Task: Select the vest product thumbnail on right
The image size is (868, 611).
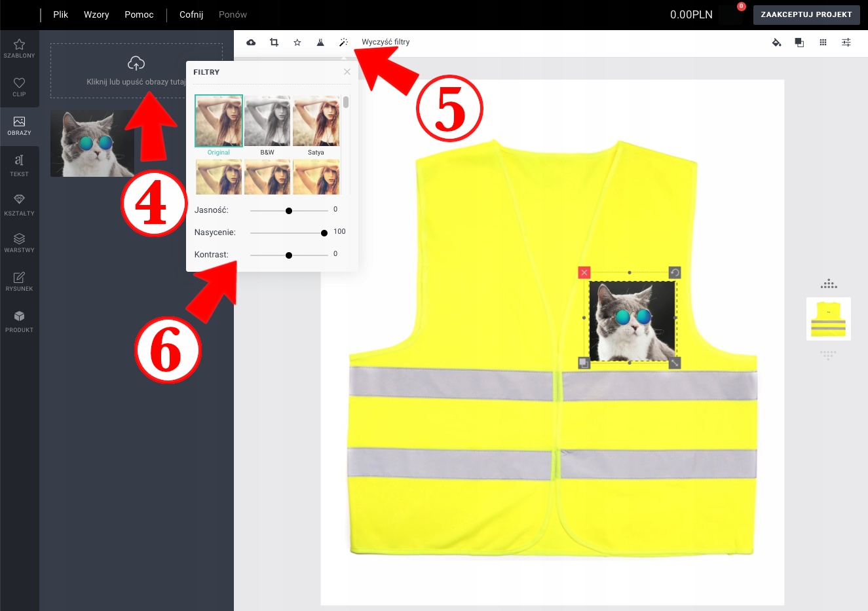Action: click(x=829, y=319)
